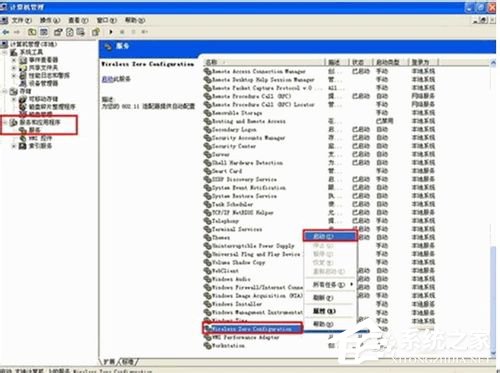The height and width of the screenshot is (373, 500).
Task: Choose 启动(S) in the context menu
Action: (330, 236)
